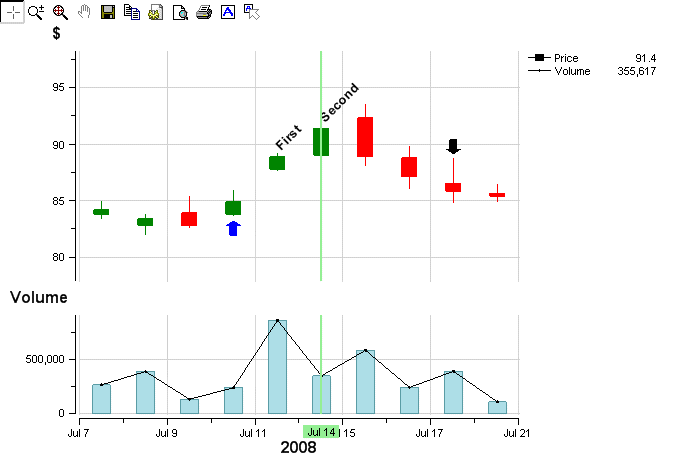Select the pan hand tool

pos(84,12)
